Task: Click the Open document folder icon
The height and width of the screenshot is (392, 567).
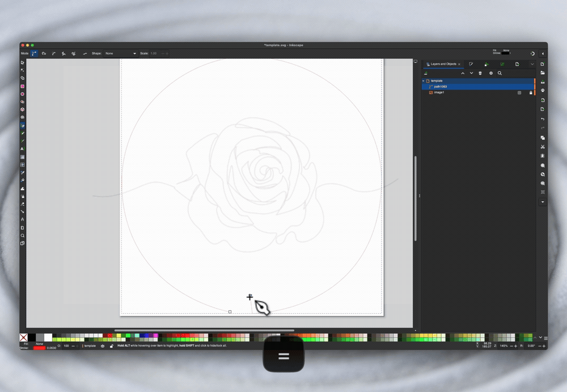Action: [x=543, y=73]
